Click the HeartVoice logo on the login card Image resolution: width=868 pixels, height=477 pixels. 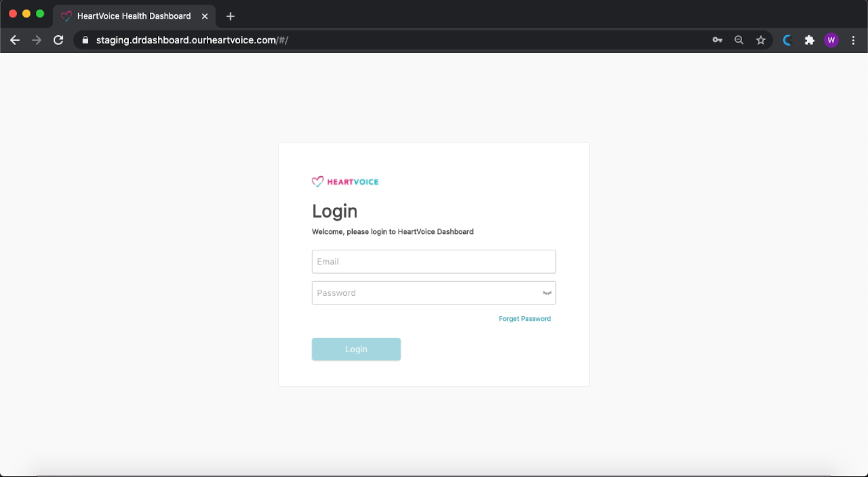345,182
